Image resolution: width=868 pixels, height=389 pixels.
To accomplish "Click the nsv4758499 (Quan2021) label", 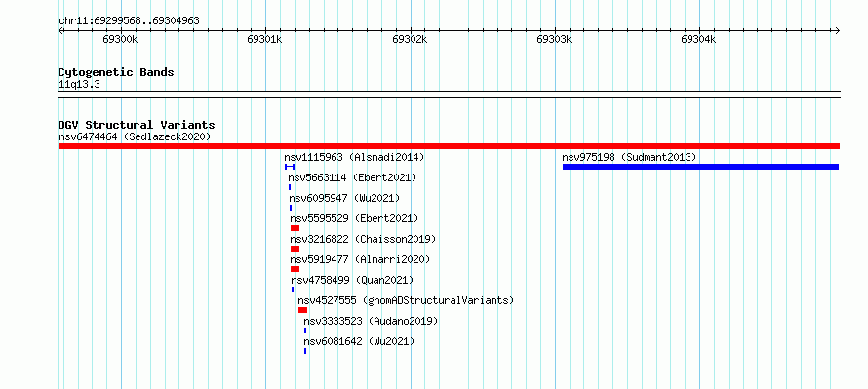I will coord(353,280).
